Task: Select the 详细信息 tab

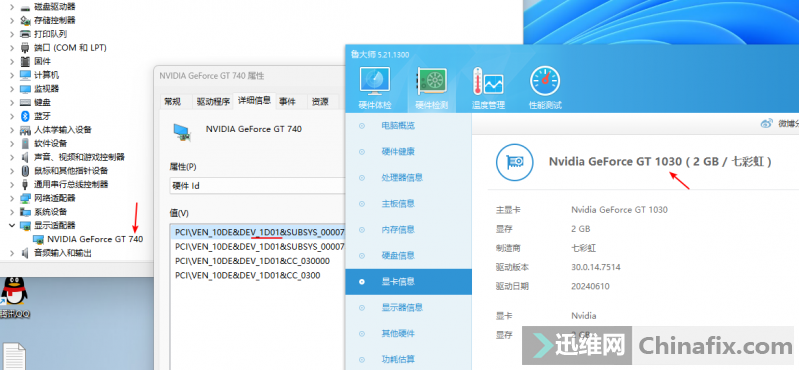Action: click(254, 100)
